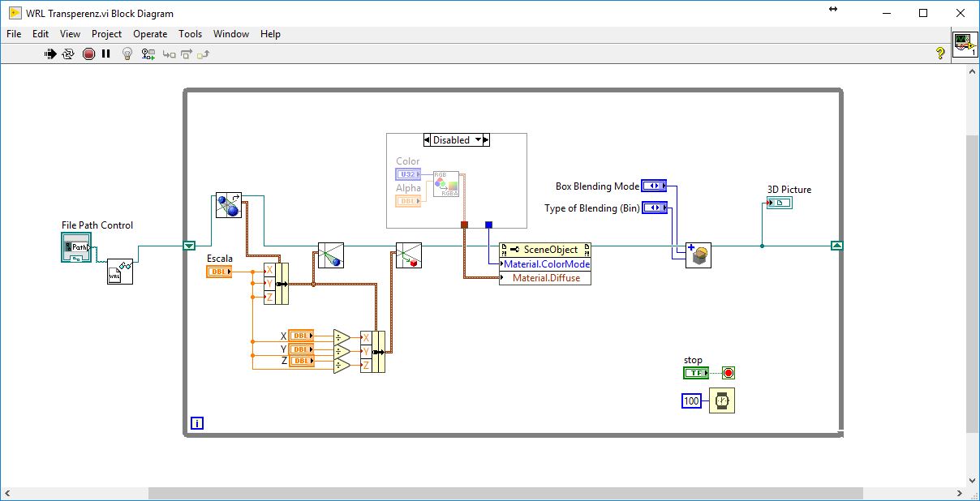The height and width of the screenshot is (501, 980).
Task: Click Type of Blending (Bin) enum terminal
Action: pyautogui.click(x=654, y=208)
